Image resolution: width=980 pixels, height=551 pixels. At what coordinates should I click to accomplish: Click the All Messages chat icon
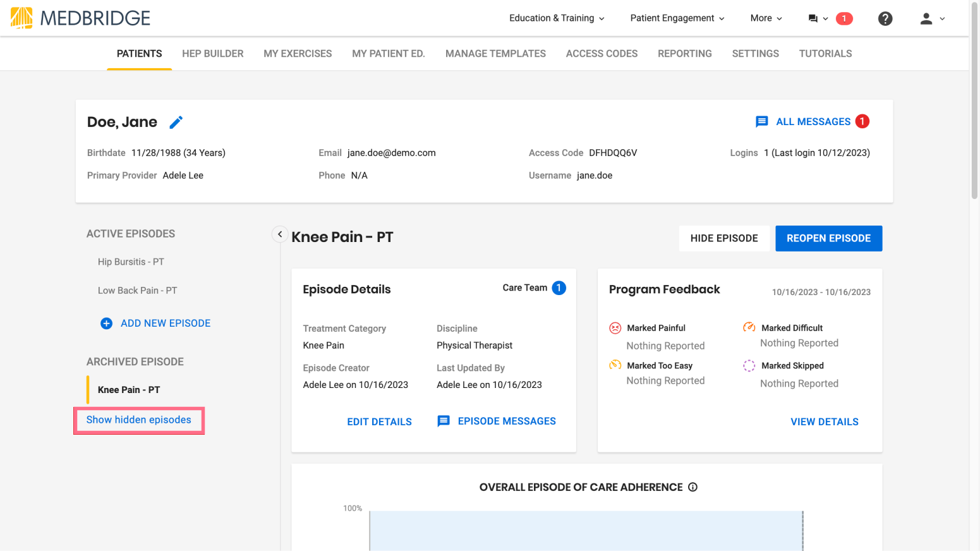tap(762, 121)
